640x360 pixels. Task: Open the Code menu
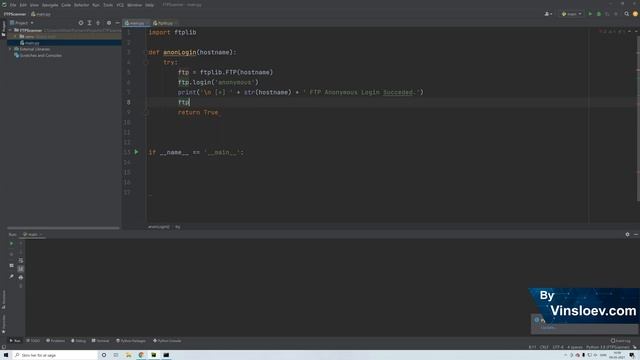pos(66,5)
